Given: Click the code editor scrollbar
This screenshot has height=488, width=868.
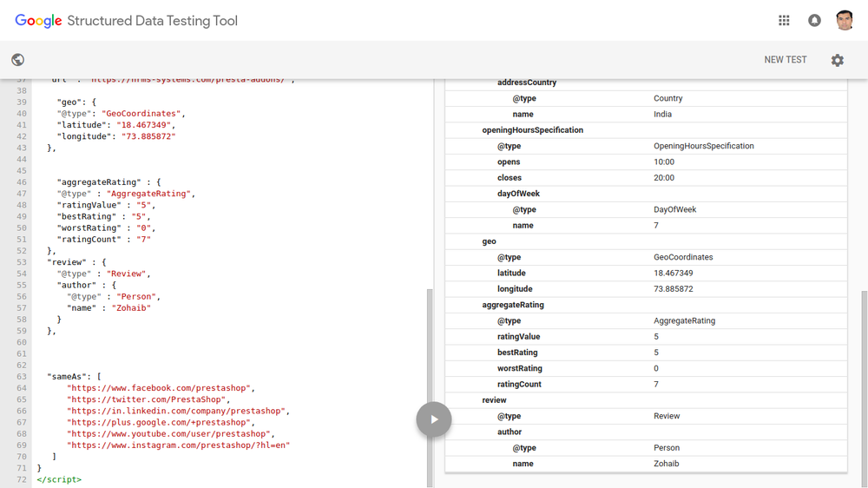Looking at the screenshot, I should click(430, 388).
